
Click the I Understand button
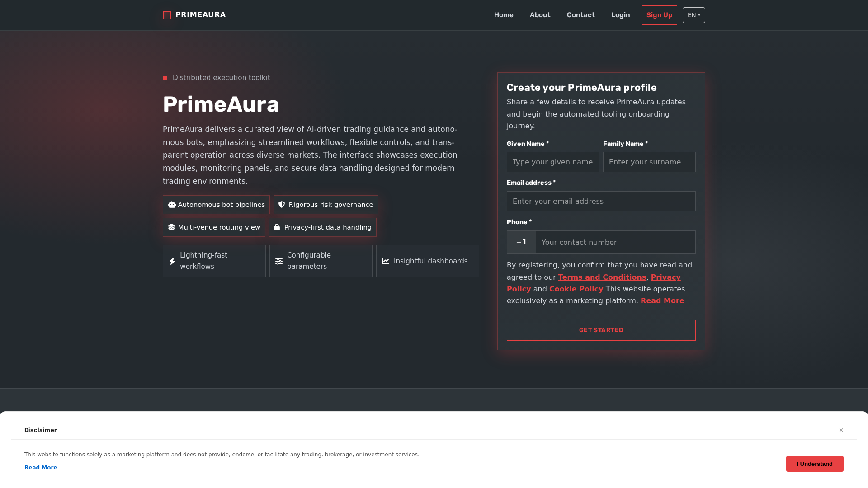(x=815, y=464)
